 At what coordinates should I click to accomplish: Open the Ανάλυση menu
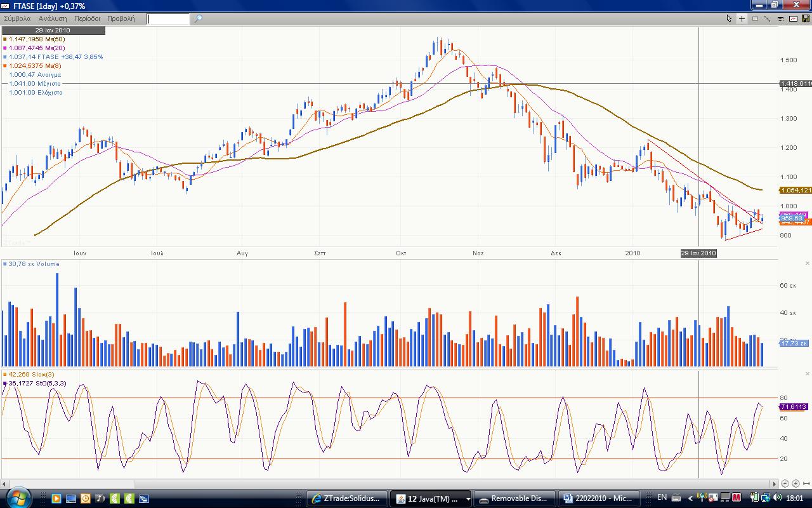tap(53, 19)
